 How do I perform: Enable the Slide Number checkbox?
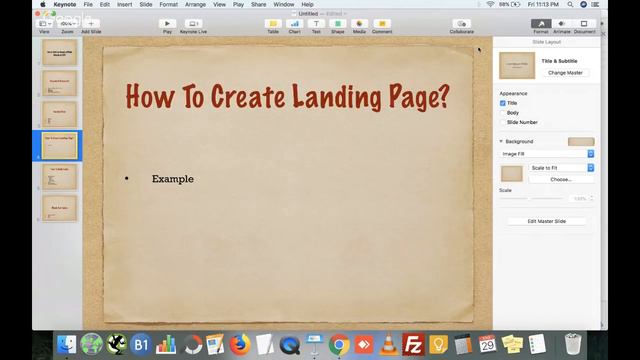[502, 122]
